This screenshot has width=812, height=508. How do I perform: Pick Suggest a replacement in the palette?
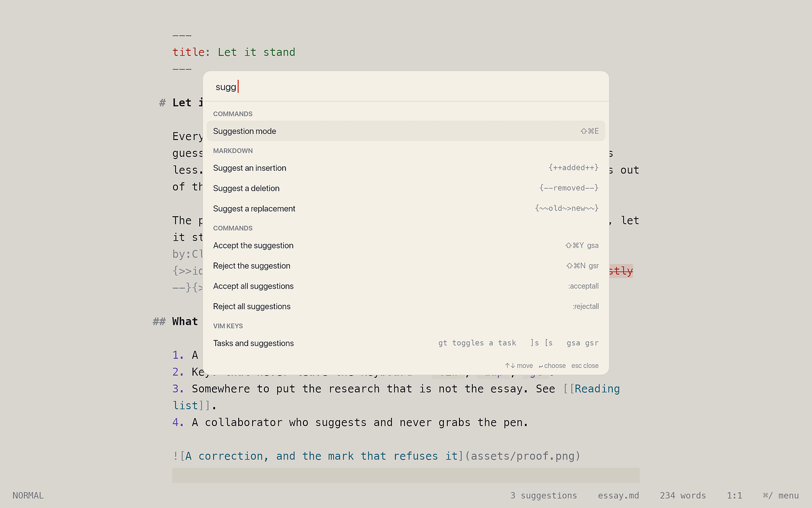click(405, 209)
